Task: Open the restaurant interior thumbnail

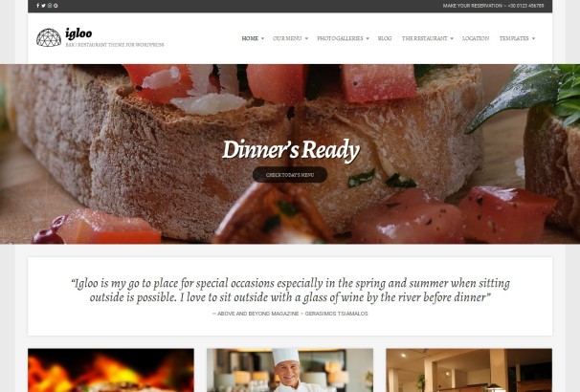Action: pyautogui.click(x=469, y=370)
